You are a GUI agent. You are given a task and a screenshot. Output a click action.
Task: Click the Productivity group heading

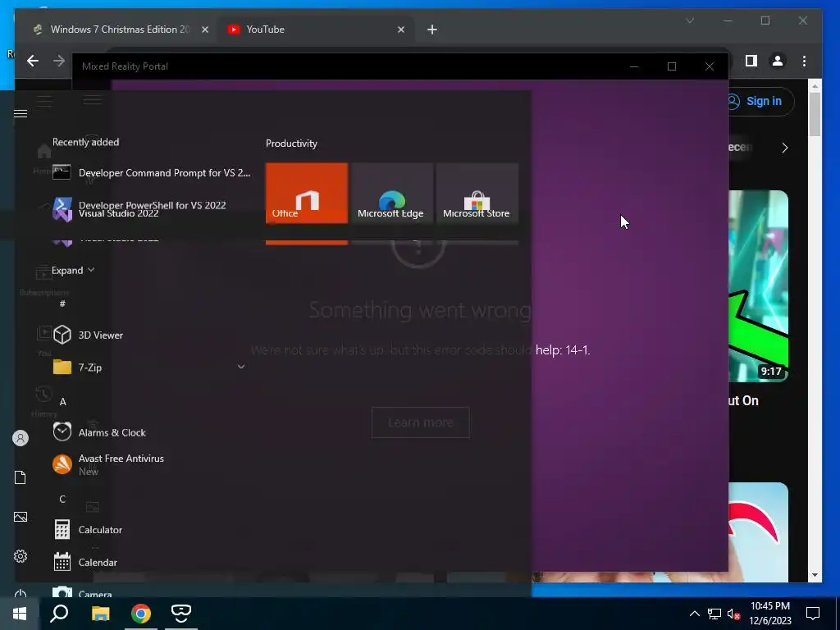click(x=291, y=143)
